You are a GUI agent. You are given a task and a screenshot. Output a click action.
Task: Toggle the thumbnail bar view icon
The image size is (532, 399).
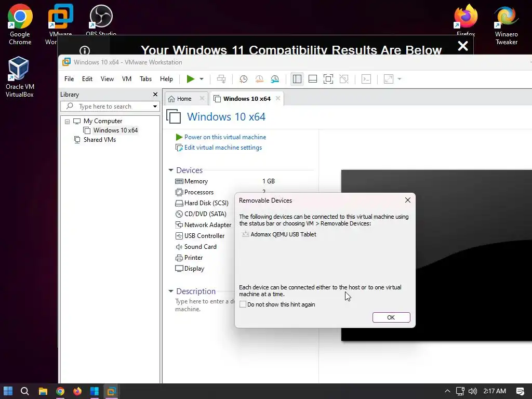[x=312, y=79]
